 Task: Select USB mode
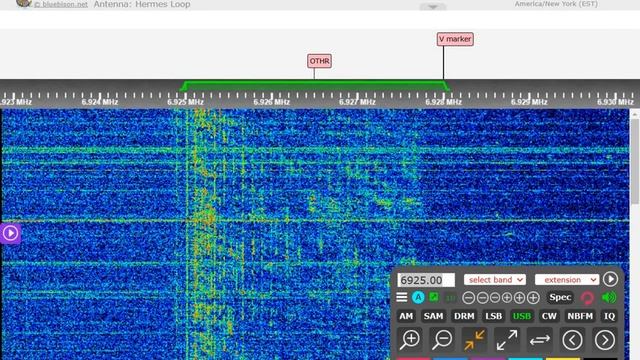[x=522, y=316]
